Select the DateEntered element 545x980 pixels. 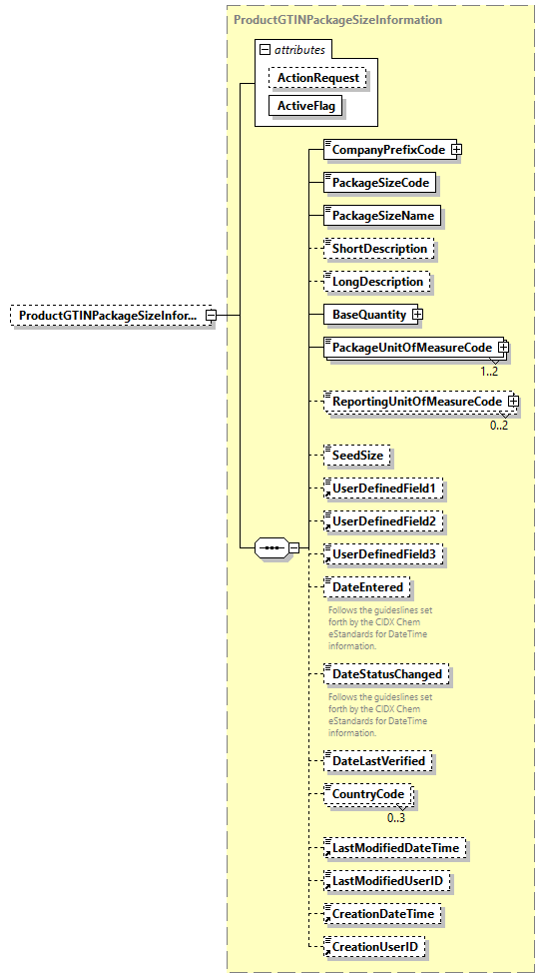point(367,587)
